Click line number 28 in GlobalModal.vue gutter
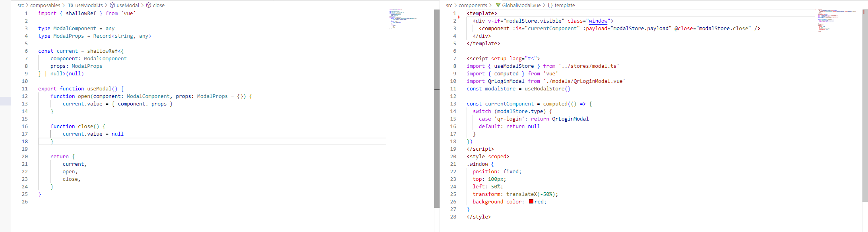The image size is (868, 232). click(x=453, y=217)
